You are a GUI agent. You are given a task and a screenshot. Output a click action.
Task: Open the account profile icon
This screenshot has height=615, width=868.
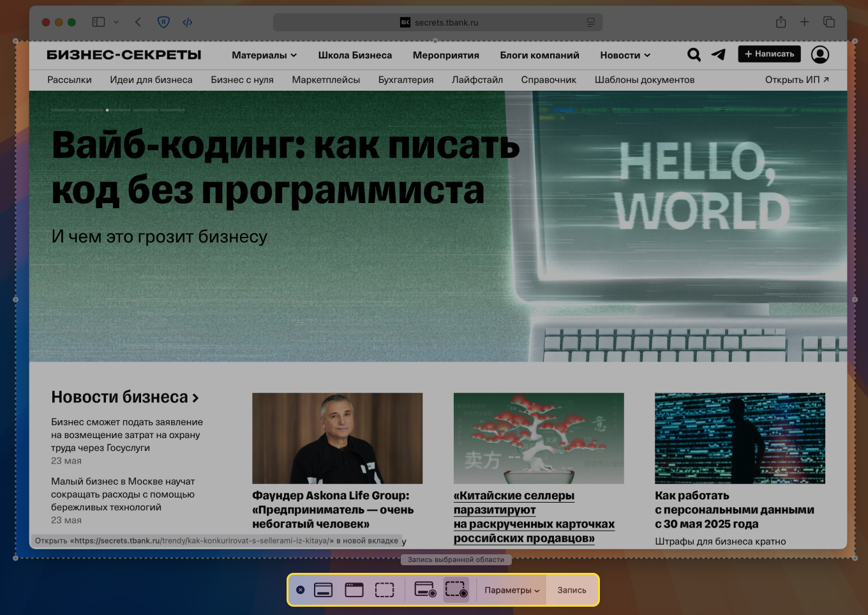(x=820, y=55)
